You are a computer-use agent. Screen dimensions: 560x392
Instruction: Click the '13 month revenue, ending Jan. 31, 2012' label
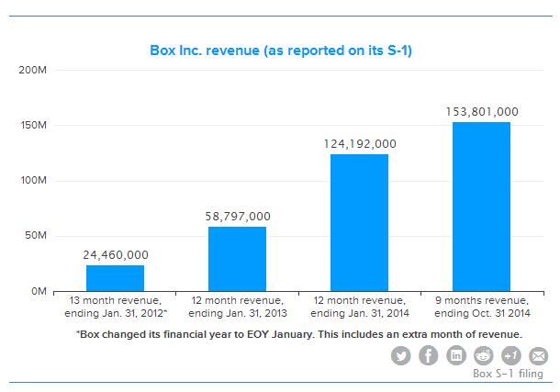pos(116,307)
